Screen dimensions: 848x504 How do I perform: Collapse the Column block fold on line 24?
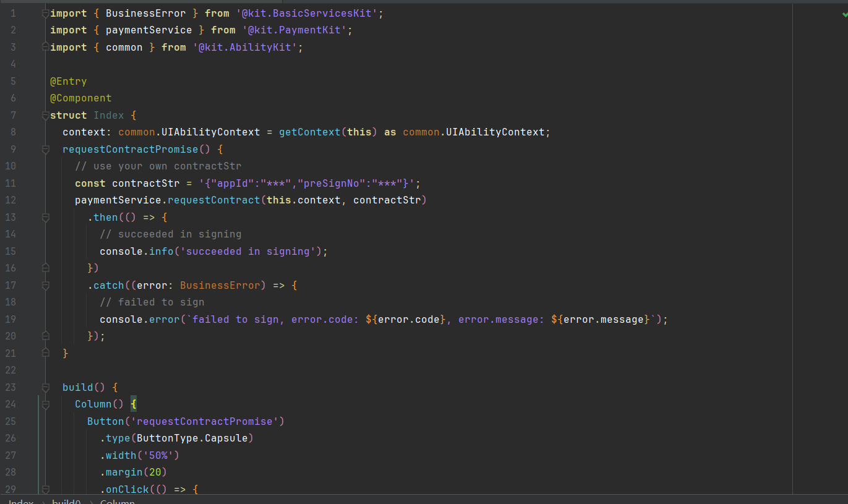[45, 404]
